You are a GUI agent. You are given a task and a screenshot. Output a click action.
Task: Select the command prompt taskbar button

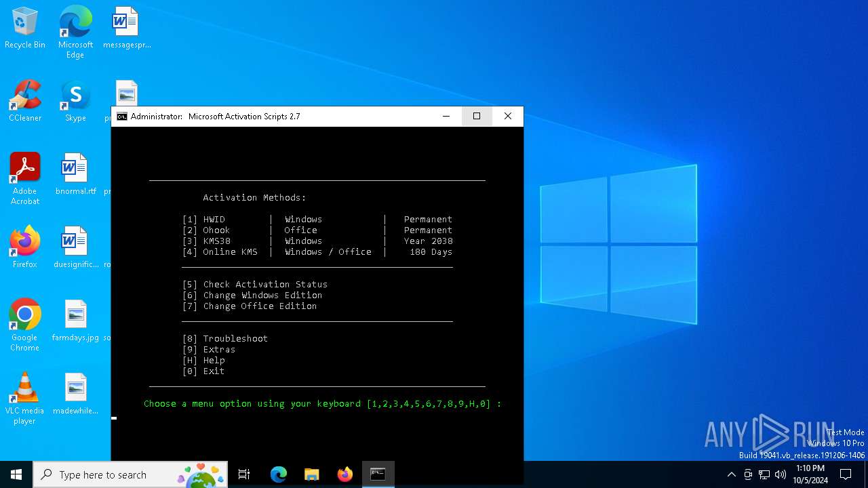tap(378, 474)
